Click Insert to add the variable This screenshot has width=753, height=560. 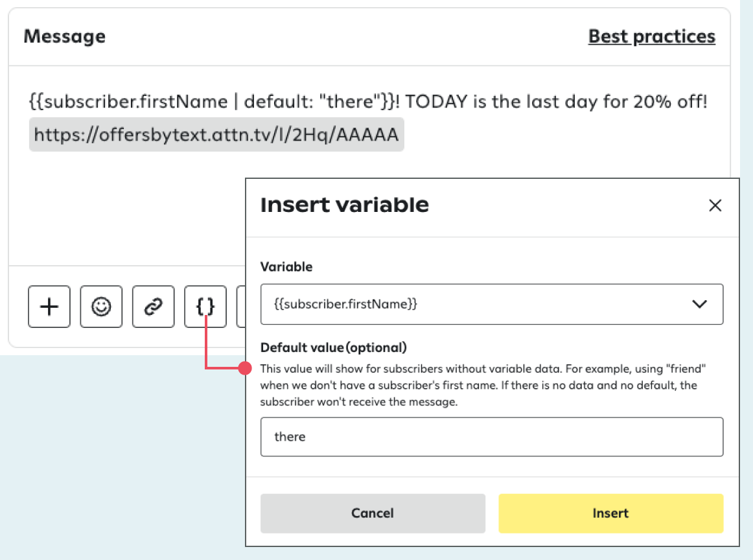click(610, 513)
